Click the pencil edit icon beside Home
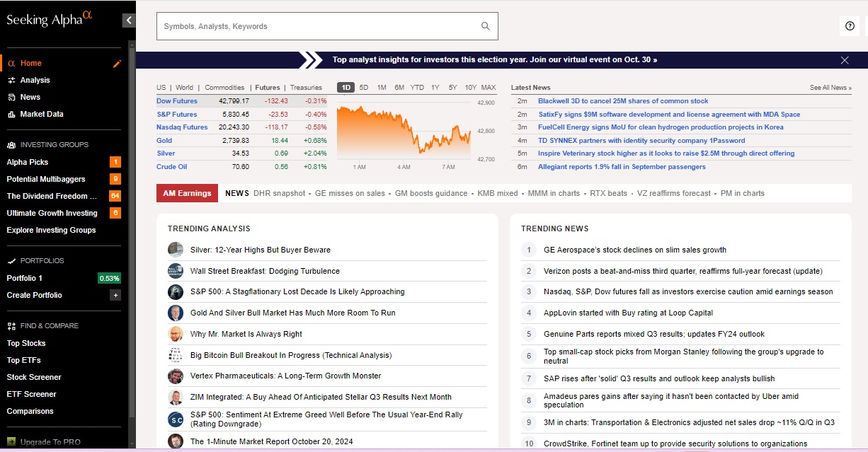868x452 pixels. click(x=118, y=64)
